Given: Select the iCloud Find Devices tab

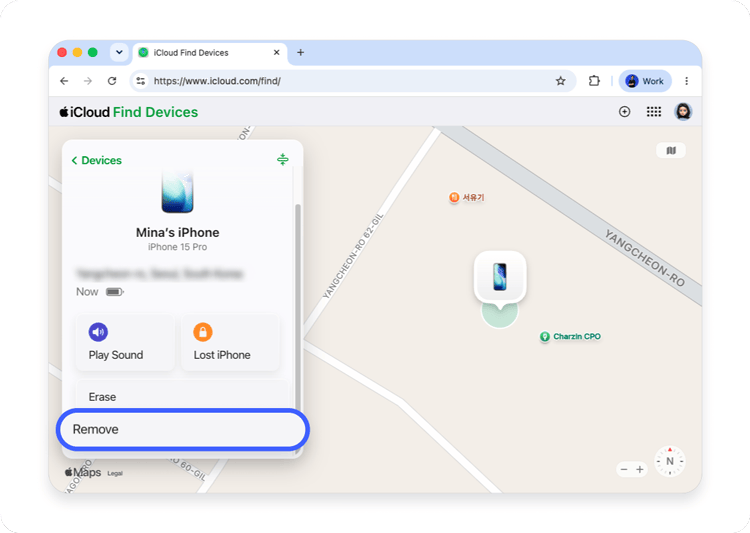Looking at the screenshot, I should pos(210,53).
